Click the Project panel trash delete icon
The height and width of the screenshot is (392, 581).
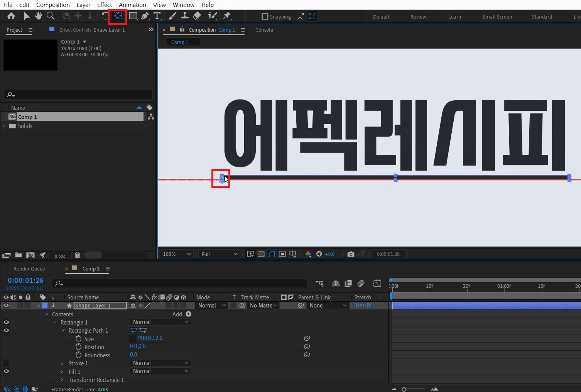click(x=78, y=255)
